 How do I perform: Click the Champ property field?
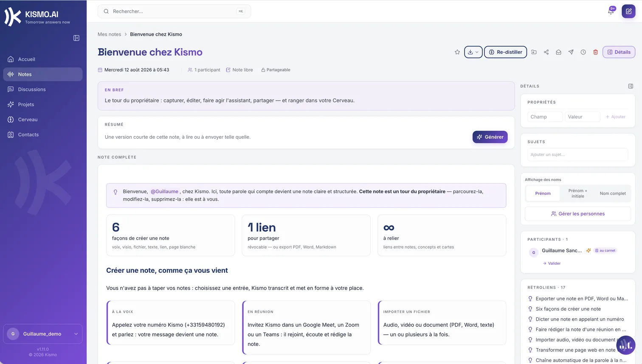(x=545, y=117)
